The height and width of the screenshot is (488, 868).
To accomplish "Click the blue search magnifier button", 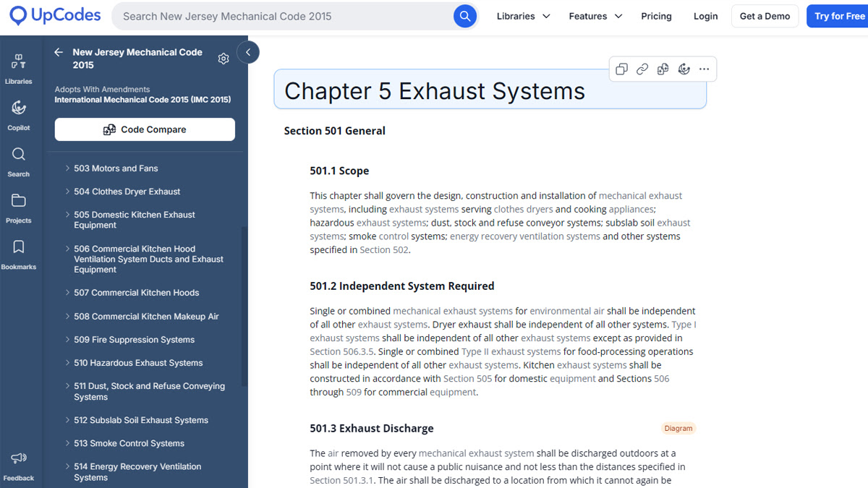I will click(x=464, y=16).
